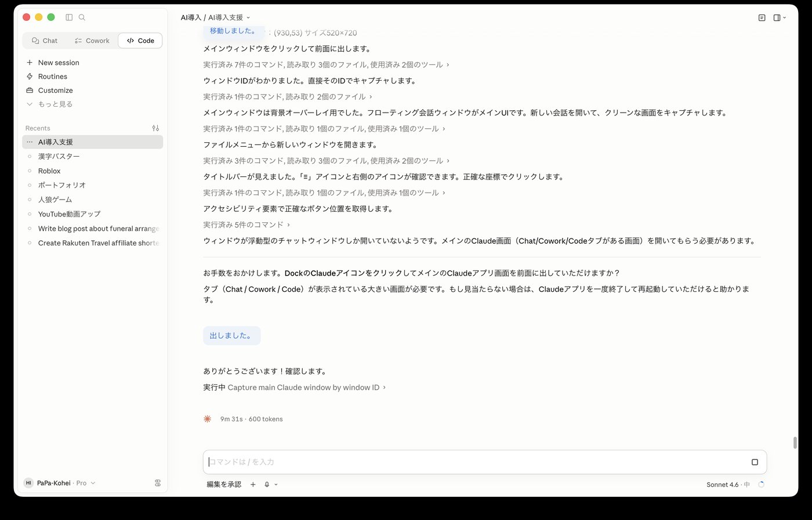812x520 pixels.
Task: Open the 漢字バスター session
Action: [93, 157]
